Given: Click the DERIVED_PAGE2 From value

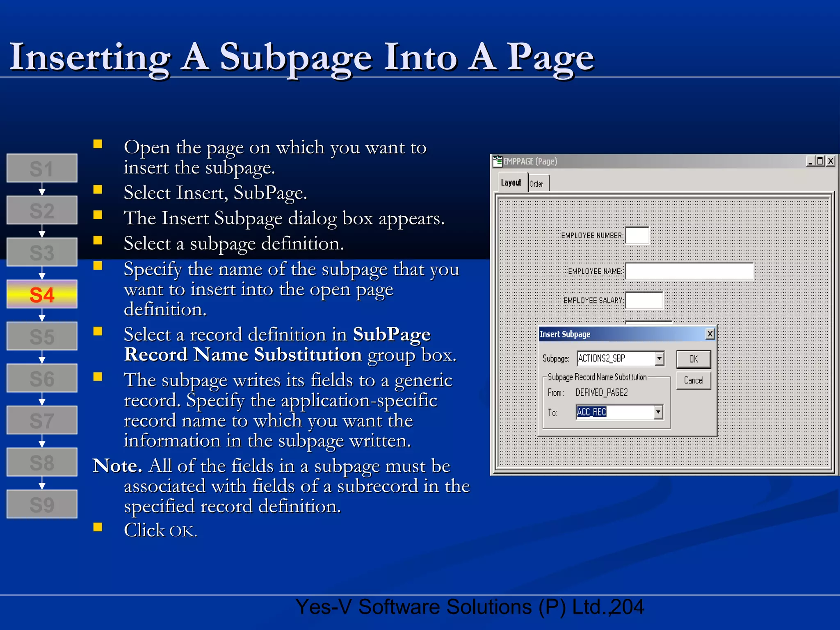Looking at the screenshot, I should (601, 393).
